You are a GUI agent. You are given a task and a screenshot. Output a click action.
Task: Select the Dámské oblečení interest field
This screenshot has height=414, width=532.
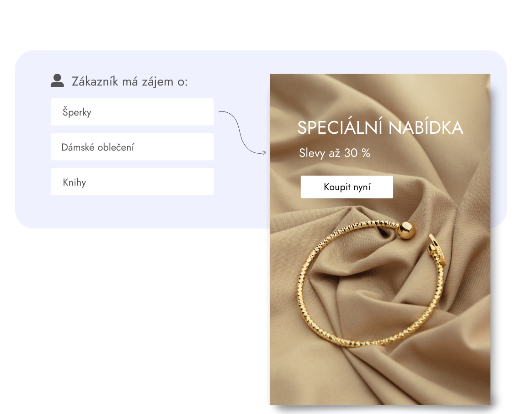tap(132, 147)
